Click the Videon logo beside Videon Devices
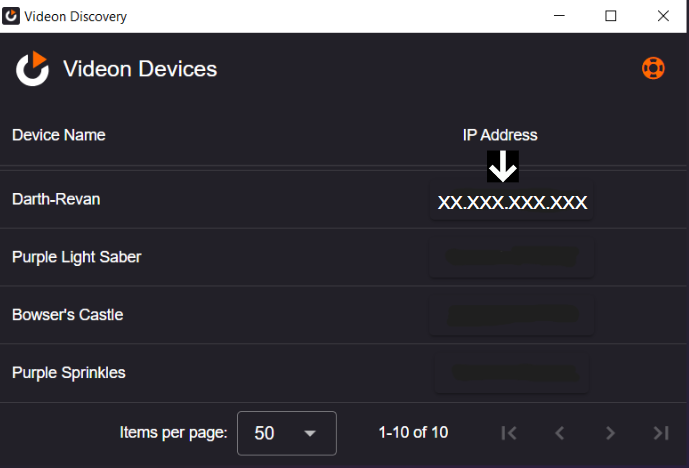689x468 pixels. click(x=32, y=68)
